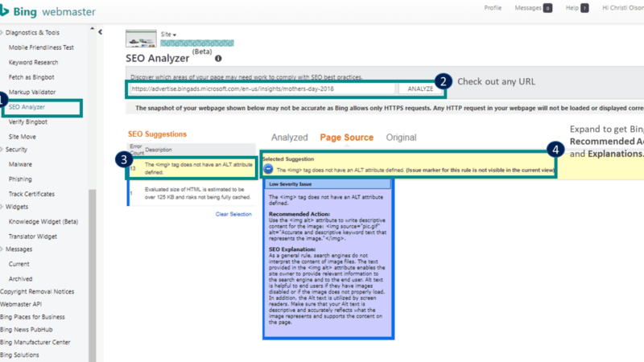The height and width of the screenshot is (362, 644).
Task: Click Clear Selection link
Action: pyautogui.click(x=233, y=214)
